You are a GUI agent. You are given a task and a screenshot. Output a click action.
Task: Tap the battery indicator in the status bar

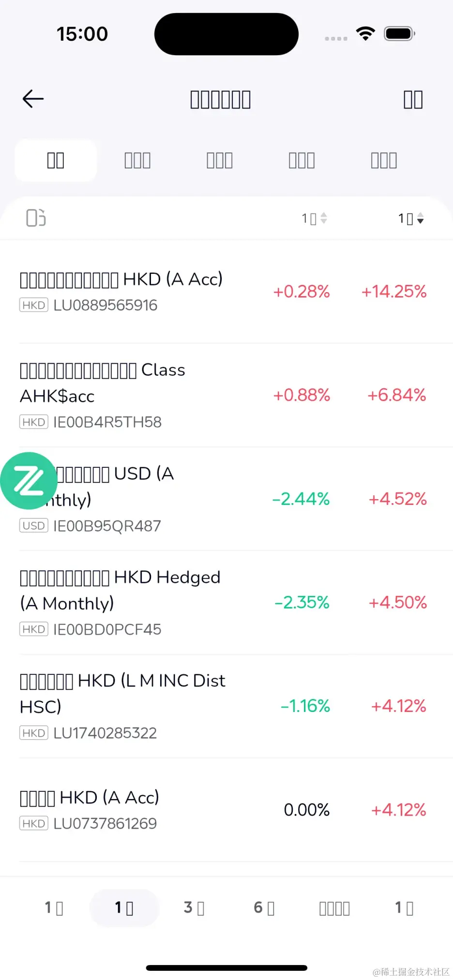pos(399,33)
